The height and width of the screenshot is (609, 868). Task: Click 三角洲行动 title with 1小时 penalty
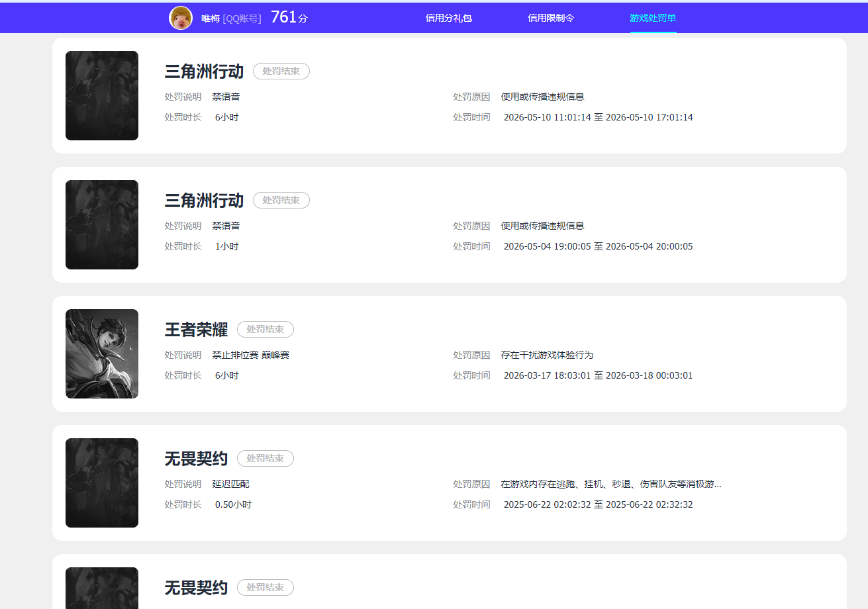point(204,201)
